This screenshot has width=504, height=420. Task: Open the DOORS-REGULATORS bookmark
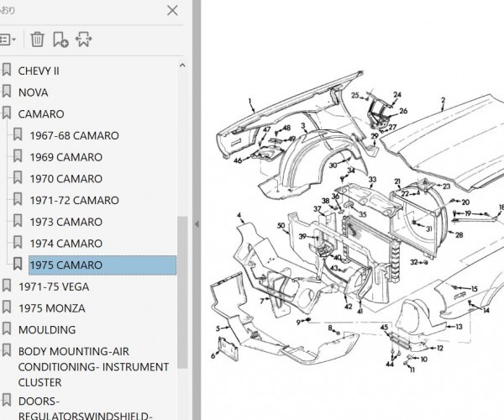(85, 409)
